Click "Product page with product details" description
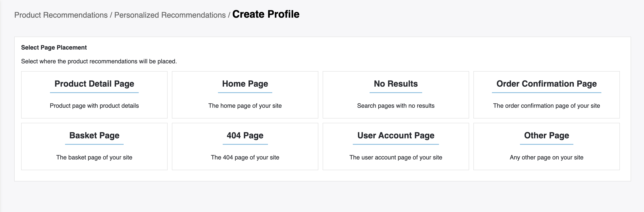Screen dimensions: 644x212 tap(94, 106)
